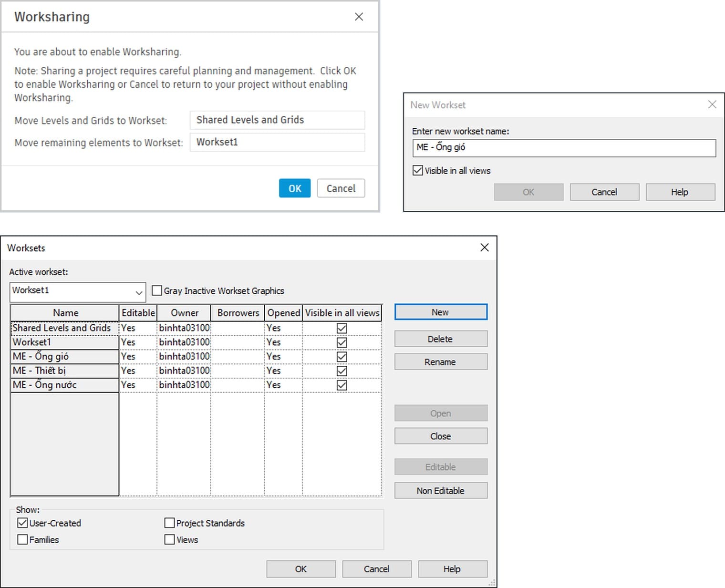The width and height of the screenshot is (725, 588).
Task: Uncheck visibility for ME - Thiết bị row
Action: (342, 371)
